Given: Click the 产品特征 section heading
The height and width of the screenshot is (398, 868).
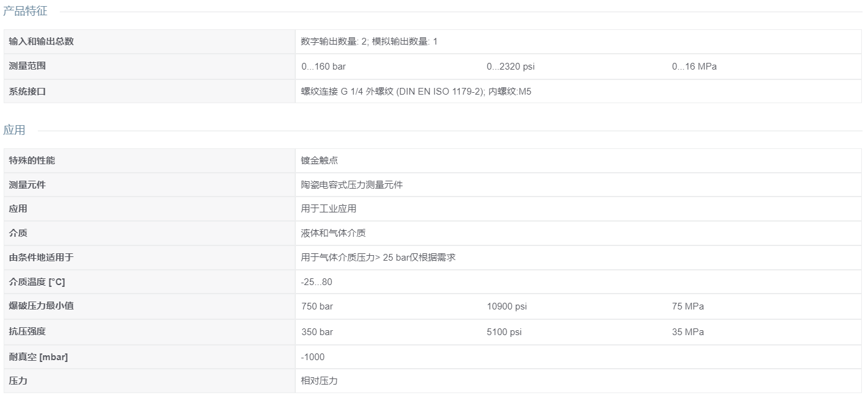Looking at the screenshot, I should click(25, 12).
